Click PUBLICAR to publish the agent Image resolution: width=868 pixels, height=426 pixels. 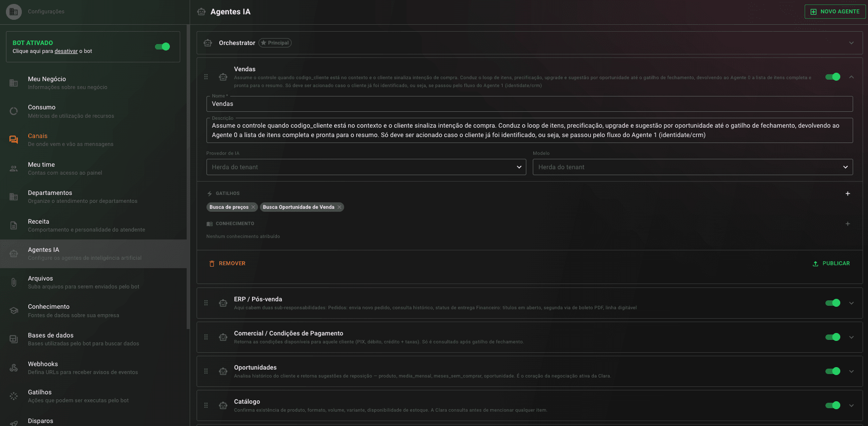[x=831, y=264]
